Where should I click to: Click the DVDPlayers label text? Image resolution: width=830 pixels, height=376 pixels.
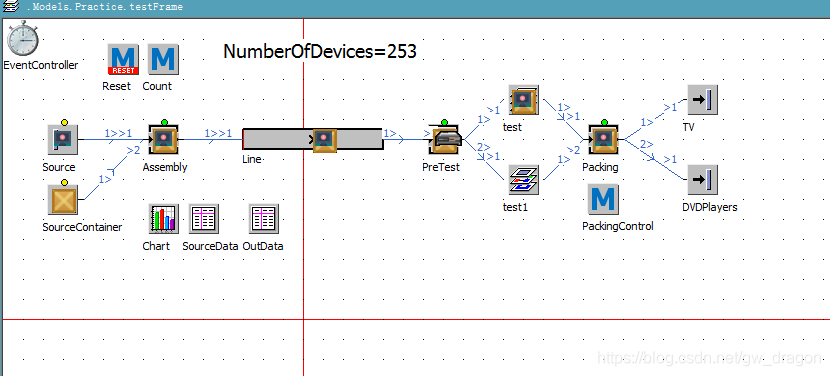click(710, 207)
